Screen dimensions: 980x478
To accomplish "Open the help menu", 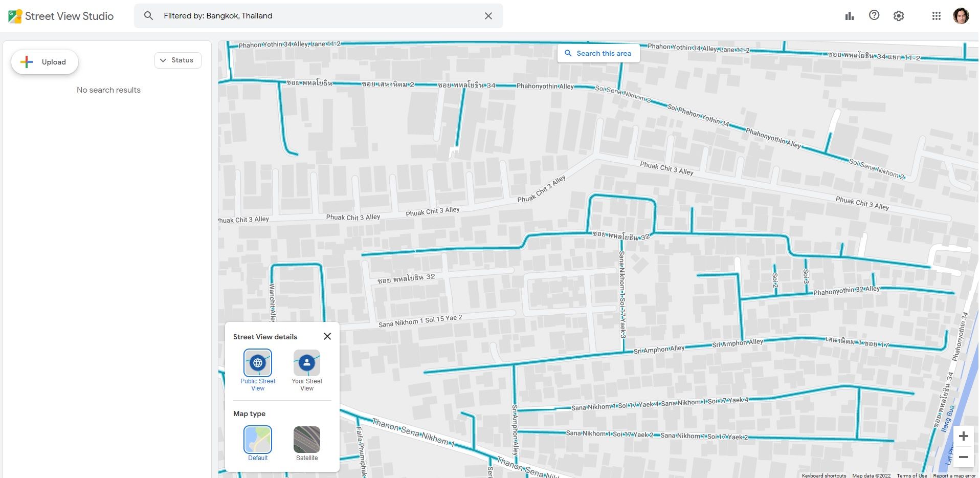I will pos(874,16).
